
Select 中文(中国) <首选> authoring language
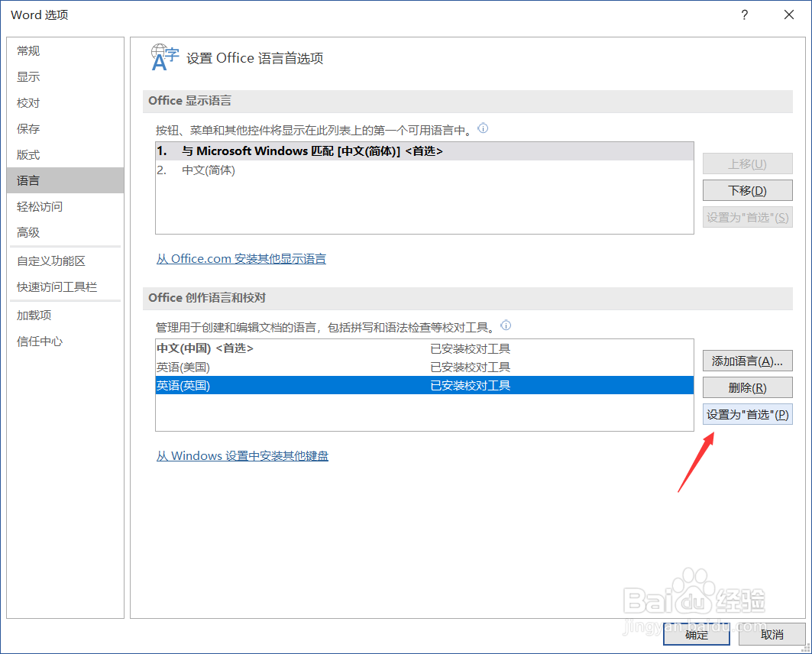point(424,348)
